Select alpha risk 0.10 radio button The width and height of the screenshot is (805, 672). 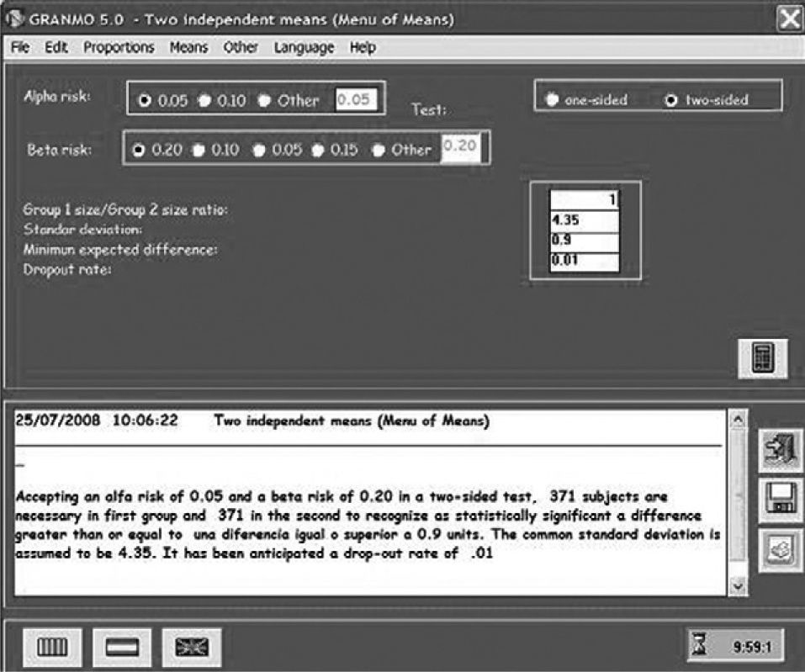tap(204, 101)
